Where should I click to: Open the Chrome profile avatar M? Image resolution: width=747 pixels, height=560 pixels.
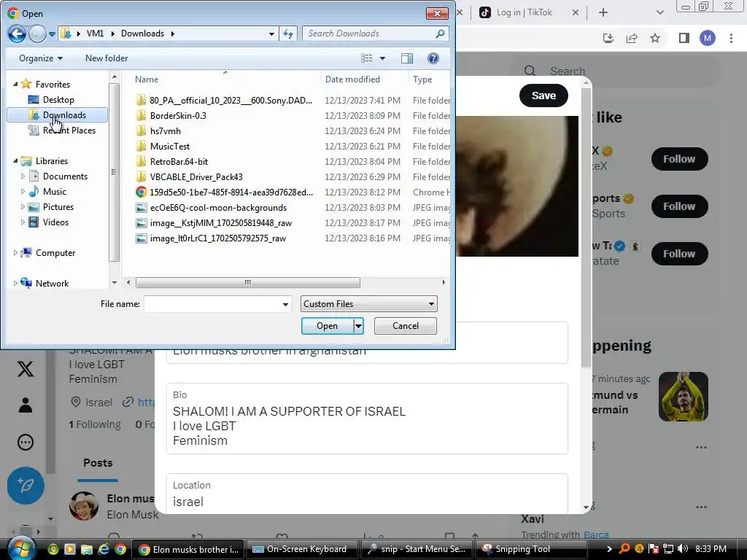pyautogui.click(x=707, y=38)
